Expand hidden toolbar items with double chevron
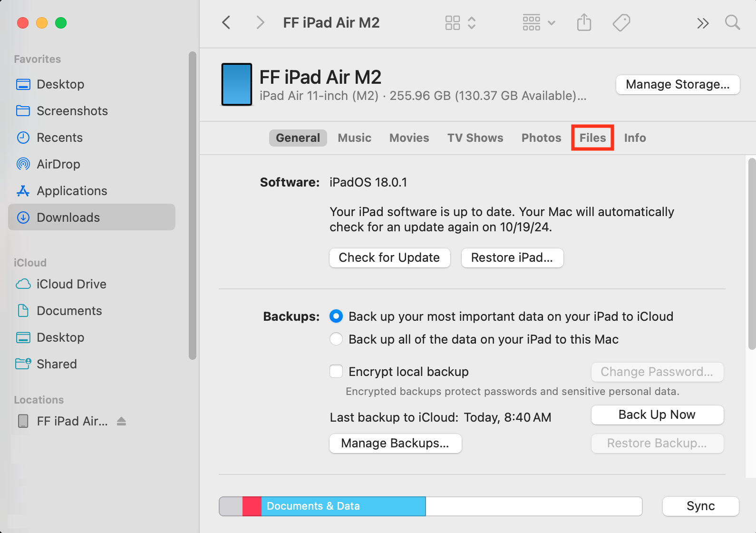This screenshot has width=756, height=533. click(703, 23)
